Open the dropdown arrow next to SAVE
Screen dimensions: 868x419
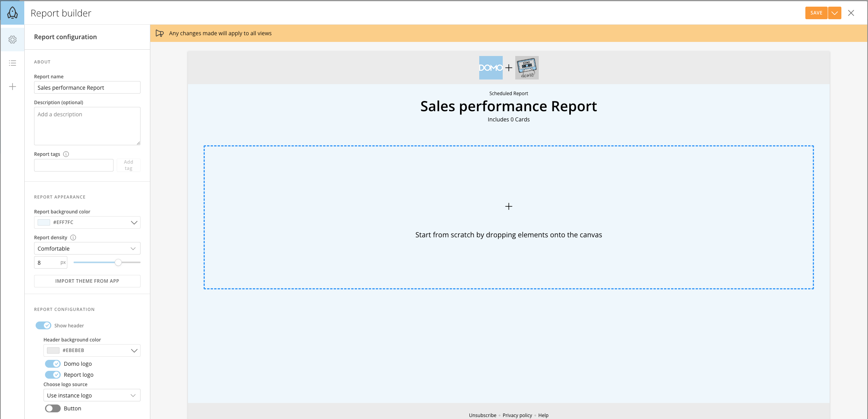(x=834, y=13)
